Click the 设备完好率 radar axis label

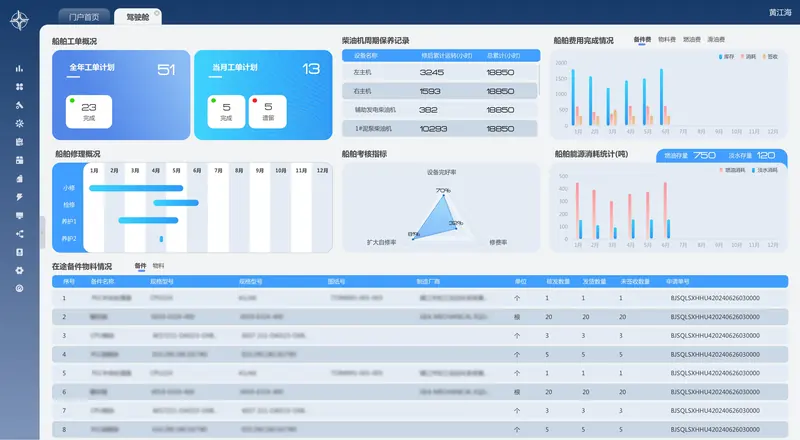(442, 173)
